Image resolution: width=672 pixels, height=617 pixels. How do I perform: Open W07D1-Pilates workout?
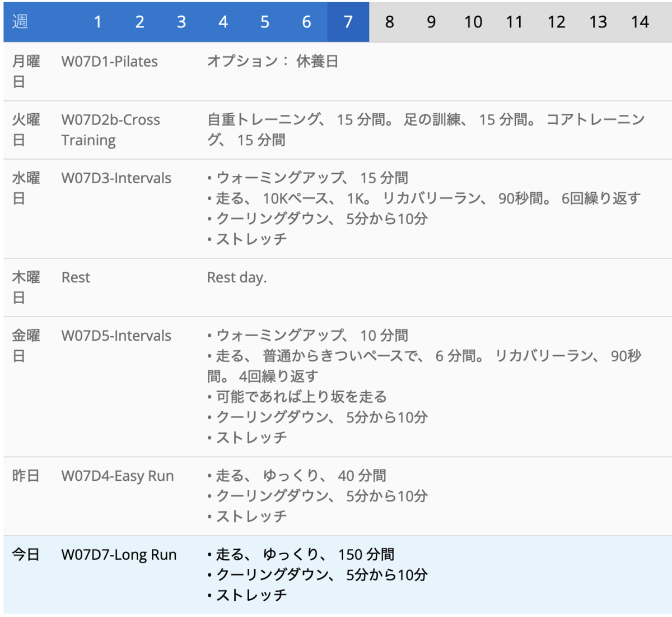click(110, 62)
